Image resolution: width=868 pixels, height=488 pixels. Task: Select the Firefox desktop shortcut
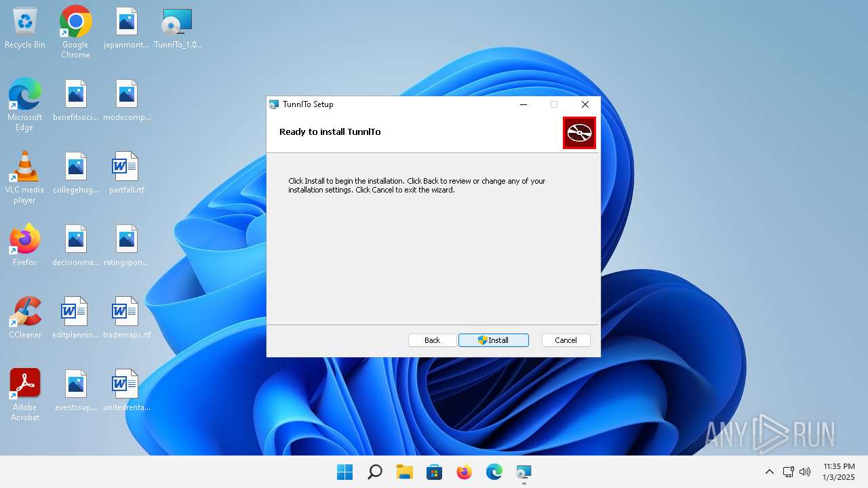click(25, 245)
